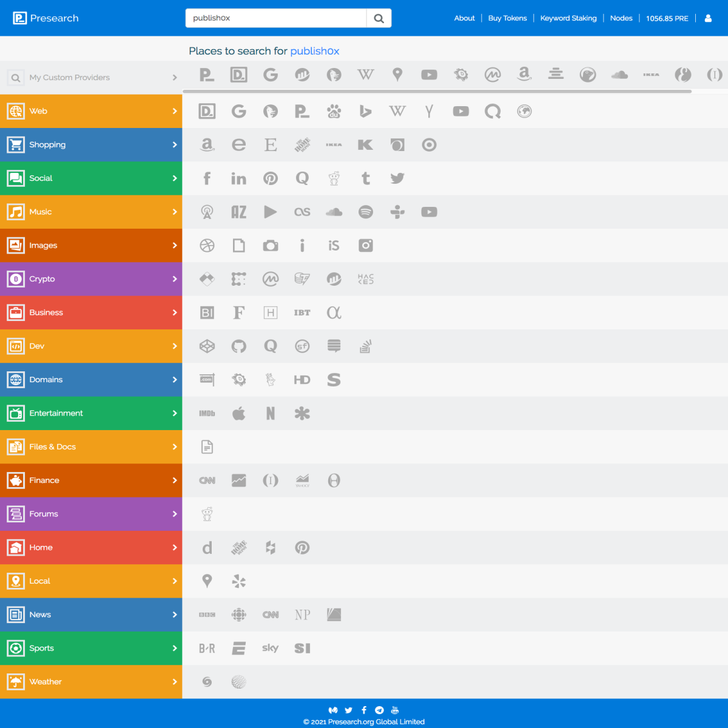This screenshot has width=728, height=728.
Task: Click the search box containing publishox
Action: [x=276, y=18]
